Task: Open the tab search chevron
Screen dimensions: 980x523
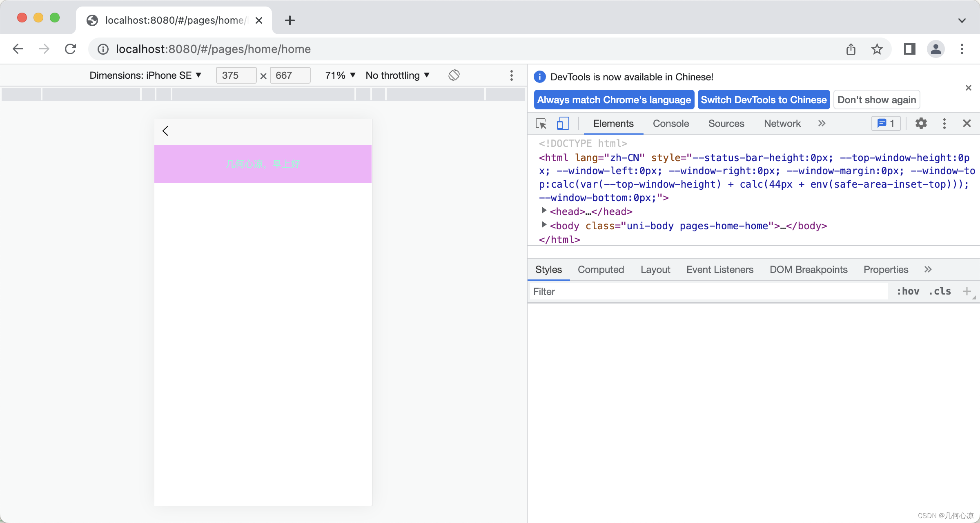Action: tap(962, 20)
